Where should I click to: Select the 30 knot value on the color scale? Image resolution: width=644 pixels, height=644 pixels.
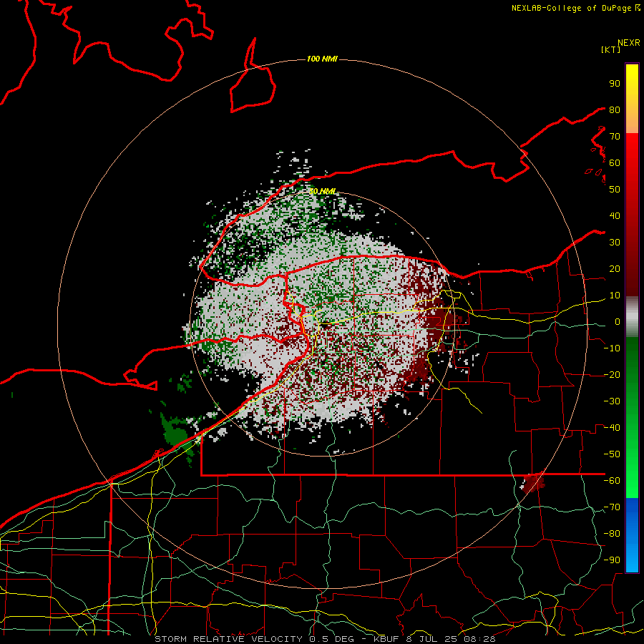tap(615, 243)
